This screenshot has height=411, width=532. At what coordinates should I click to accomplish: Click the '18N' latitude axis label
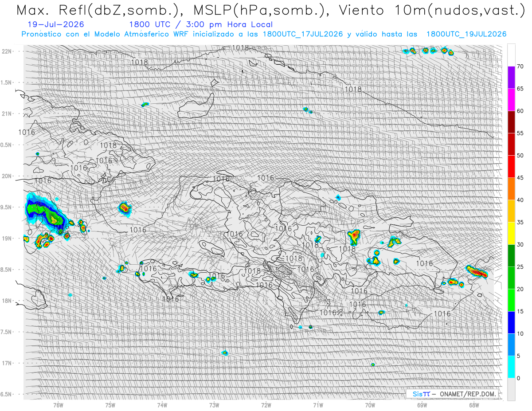7,301
